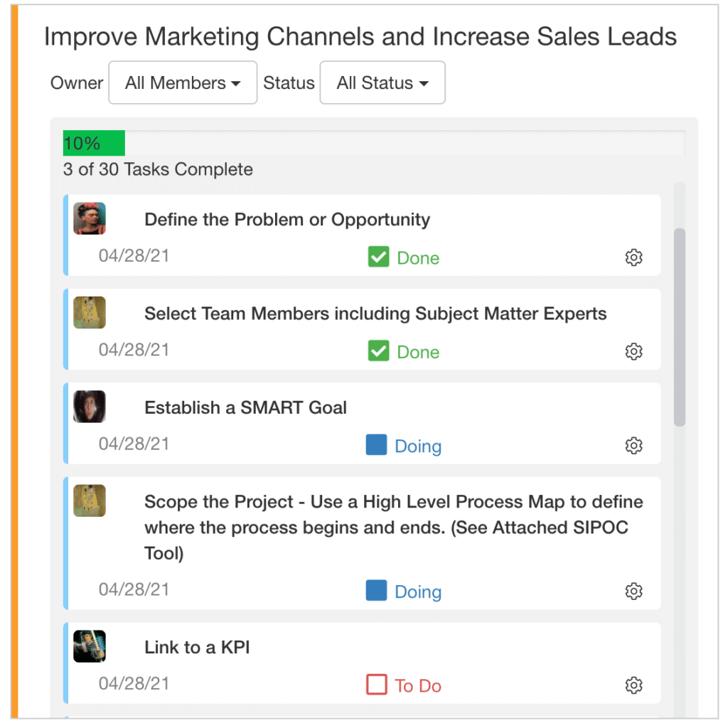The height and width of the screenshot is (723, 728).
Task: Click Doing status box on Establish a SMART Goal
Action: tap(377, 446)
